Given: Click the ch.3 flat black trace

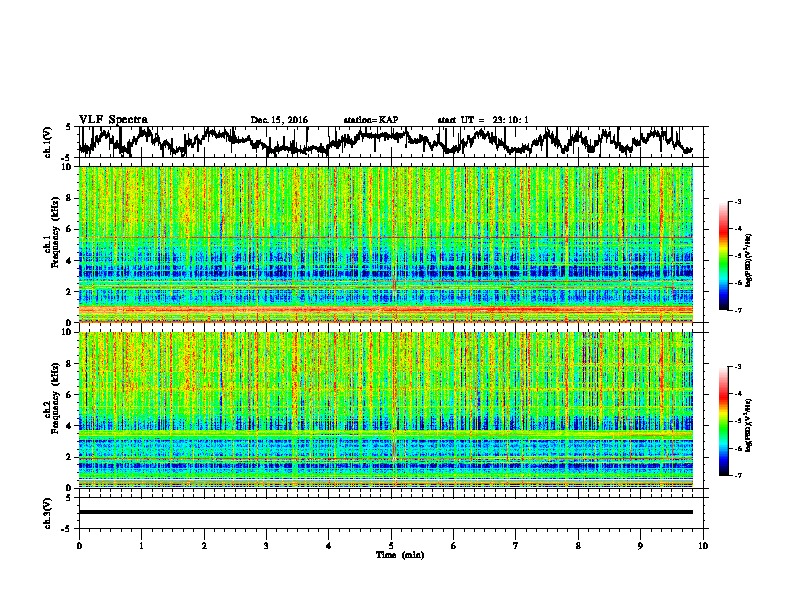Looking at the screenshot, I should coord(386,512).
